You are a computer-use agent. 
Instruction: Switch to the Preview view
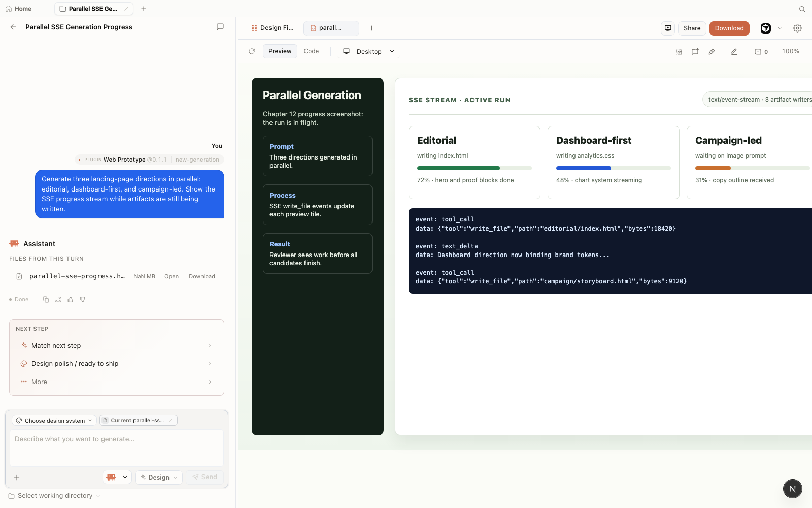tap(280, 51)
